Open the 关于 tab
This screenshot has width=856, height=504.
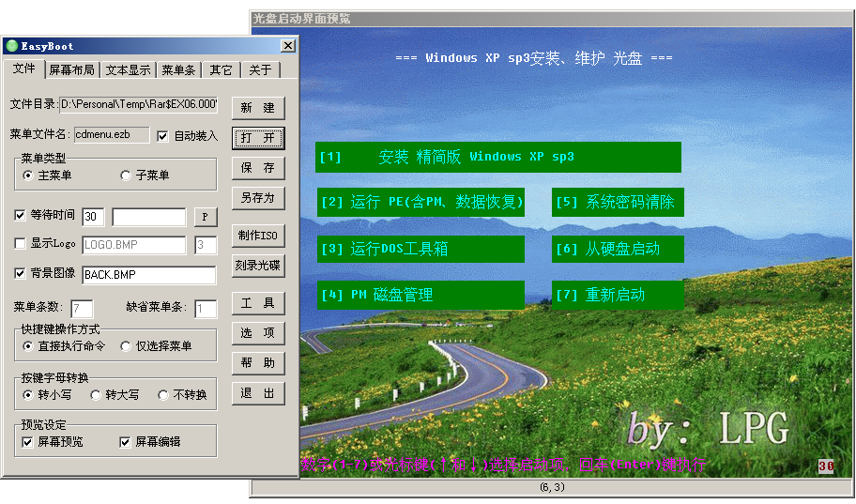[260, 70]
